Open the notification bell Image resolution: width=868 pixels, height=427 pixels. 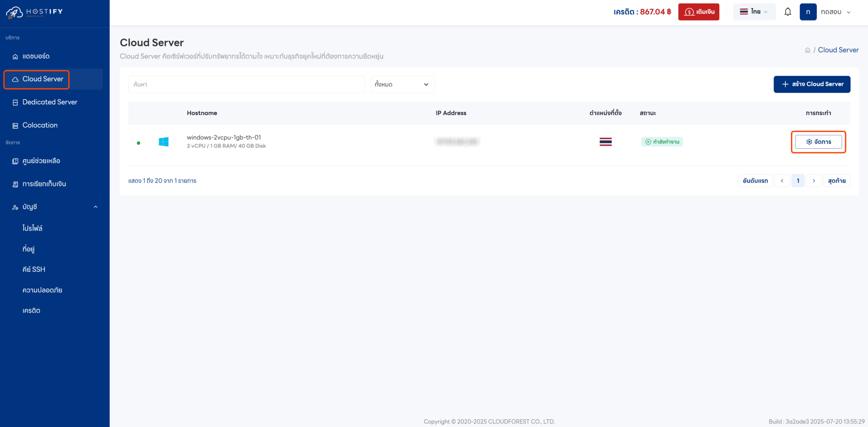(788, 11)
